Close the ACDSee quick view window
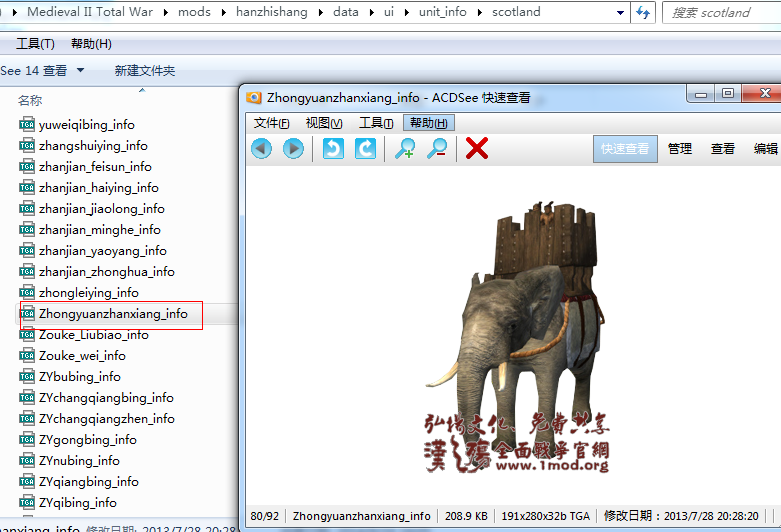Screen dimensions: 781x532 click(x=762, y=93)
